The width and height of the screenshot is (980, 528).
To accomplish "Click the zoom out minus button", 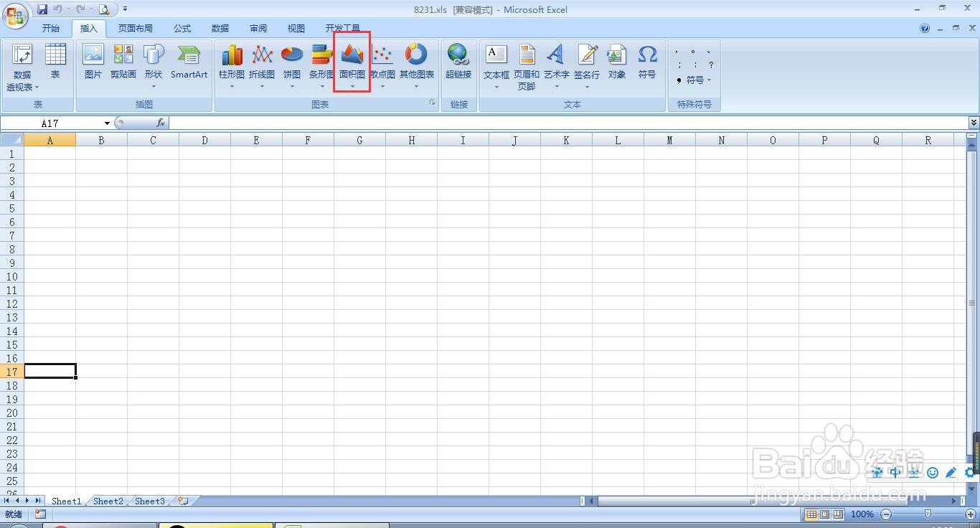I will click(886, 514).
